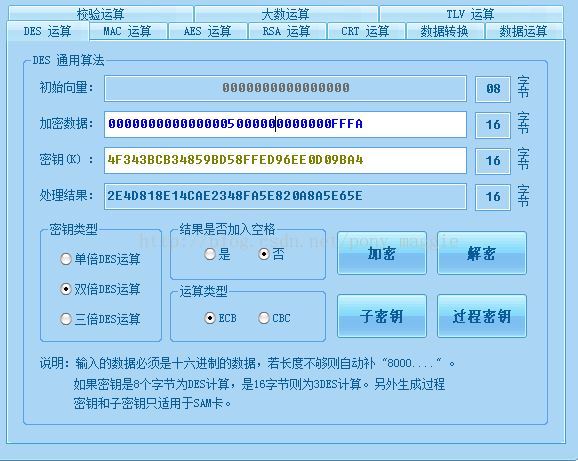Click the 结果是否加入空格 group title
The height and width of the screenshot is (461, 578).
coord(227,229)
